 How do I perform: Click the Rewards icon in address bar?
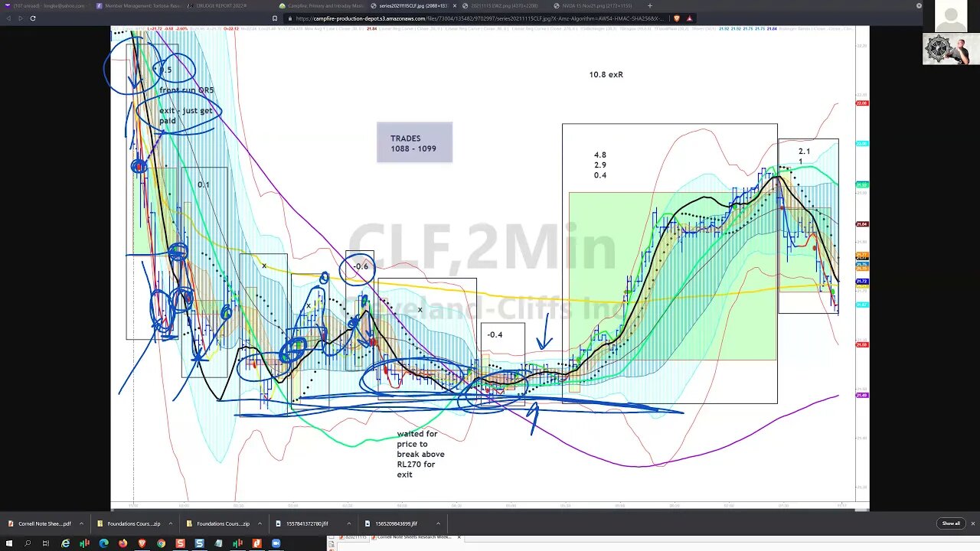(690, 18)
